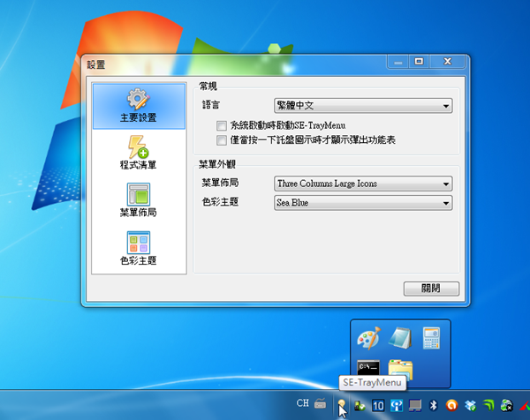This screenshot has height=420, width=530.
Task: Close the 設置 window with X button
Action: (x=448, y=62)
